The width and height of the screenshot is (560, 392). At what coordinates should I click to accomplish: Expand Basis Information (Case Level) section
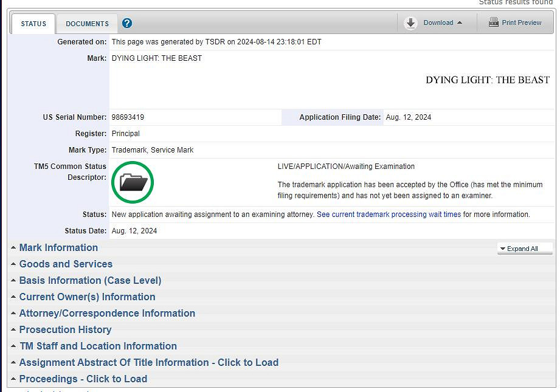point(90,281)
